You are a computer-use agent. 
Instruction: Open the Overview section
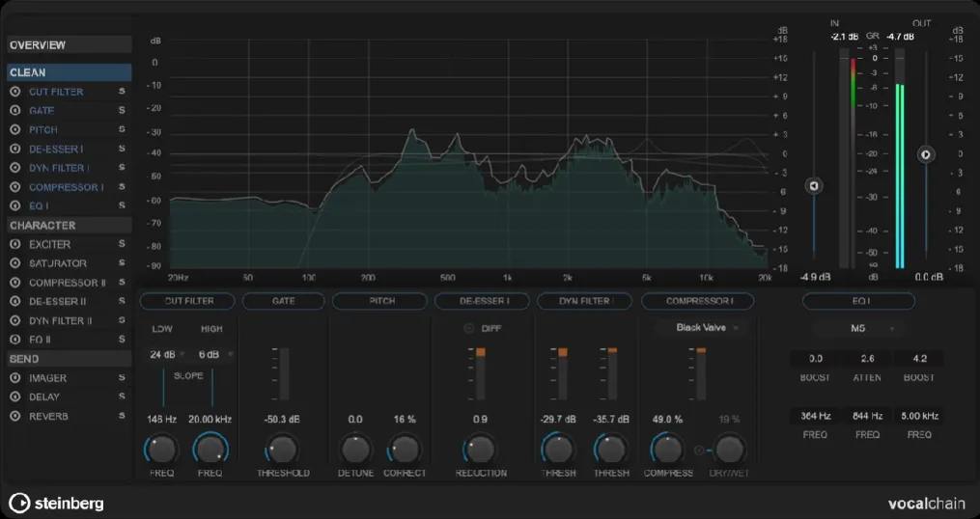coord(69,45)
